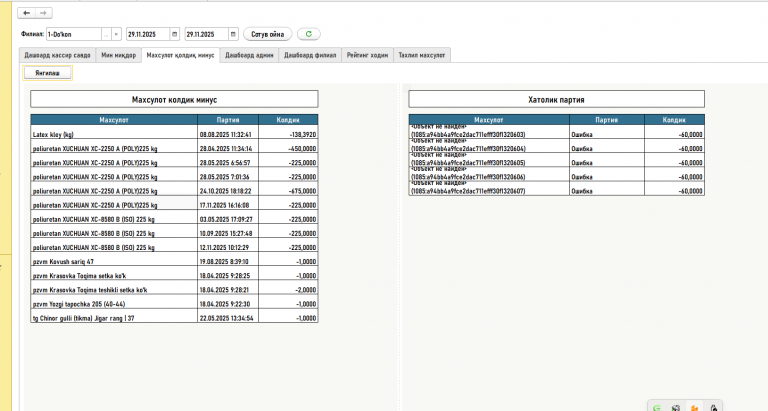Select the batch cell 17.11.2025 16:16:08
This screenshot has width=768, height=411.
228,203
